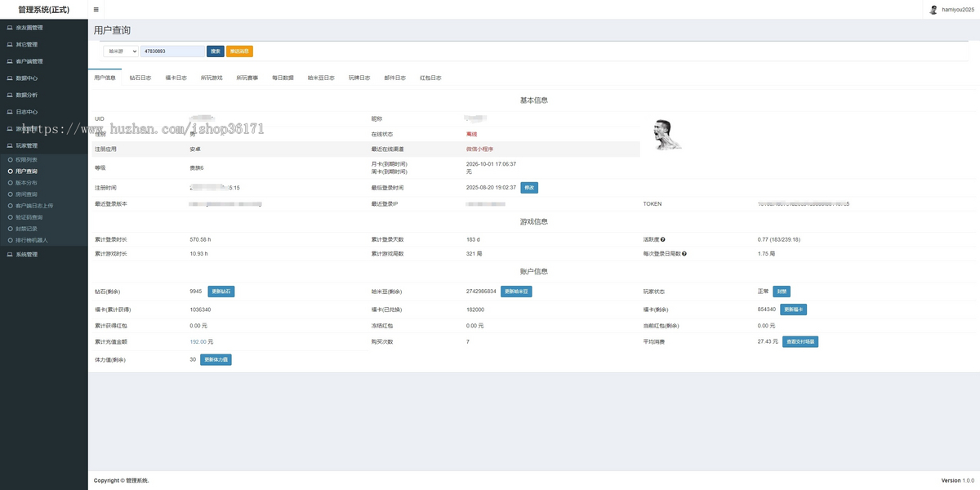Click the 854340 remaining 福卡 value

tap(767, 310)
